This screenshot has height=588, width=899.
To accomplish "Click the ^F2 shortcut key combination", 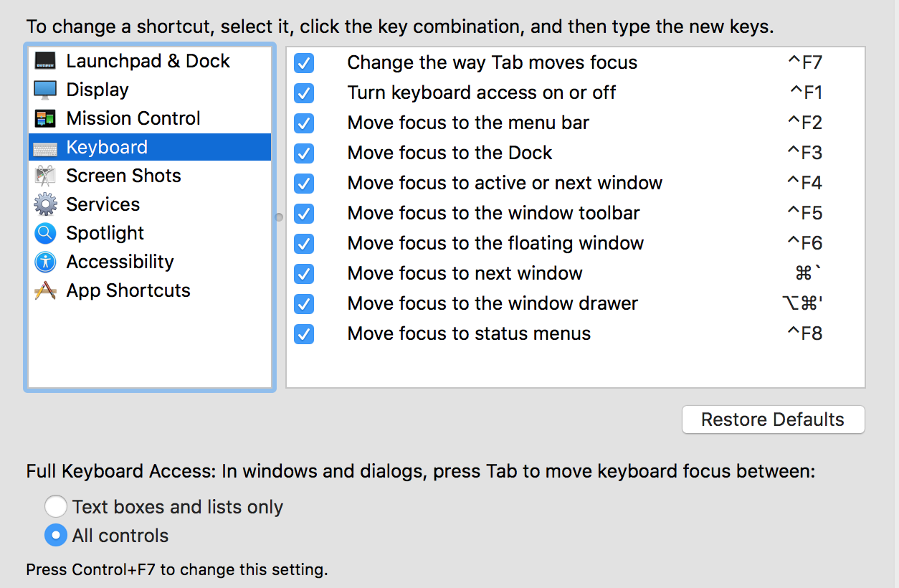I will pyautogui.click(x=804, y=123).
